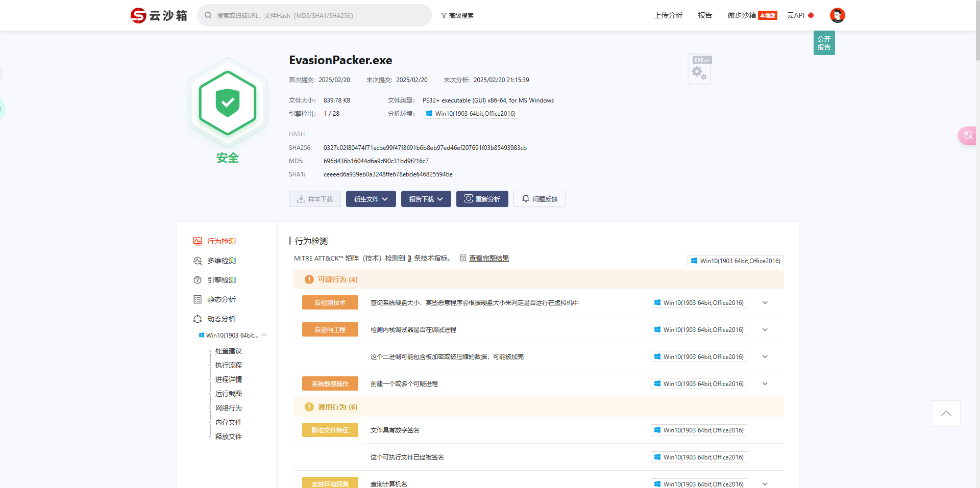The image size is (980, 488).
Task: Click the 可疑行为 (4) warning icon
Action: pyautogui.click(x=309, y=279)
